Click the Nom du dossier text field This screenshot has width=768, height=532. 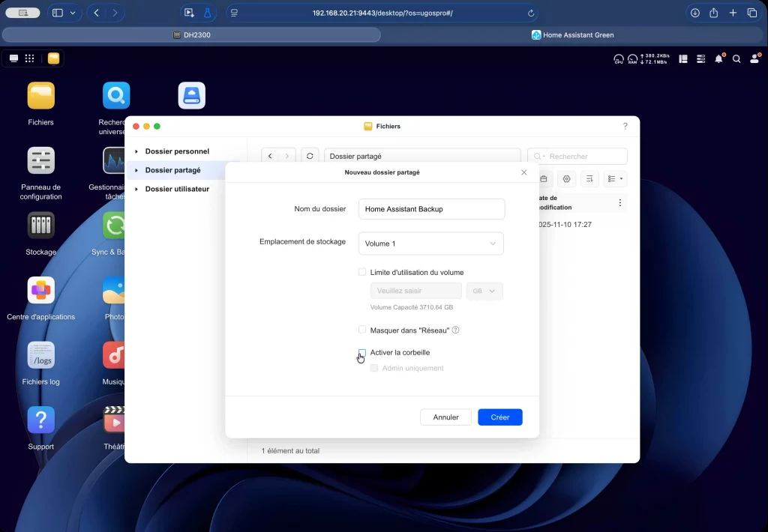click(431, 209)
